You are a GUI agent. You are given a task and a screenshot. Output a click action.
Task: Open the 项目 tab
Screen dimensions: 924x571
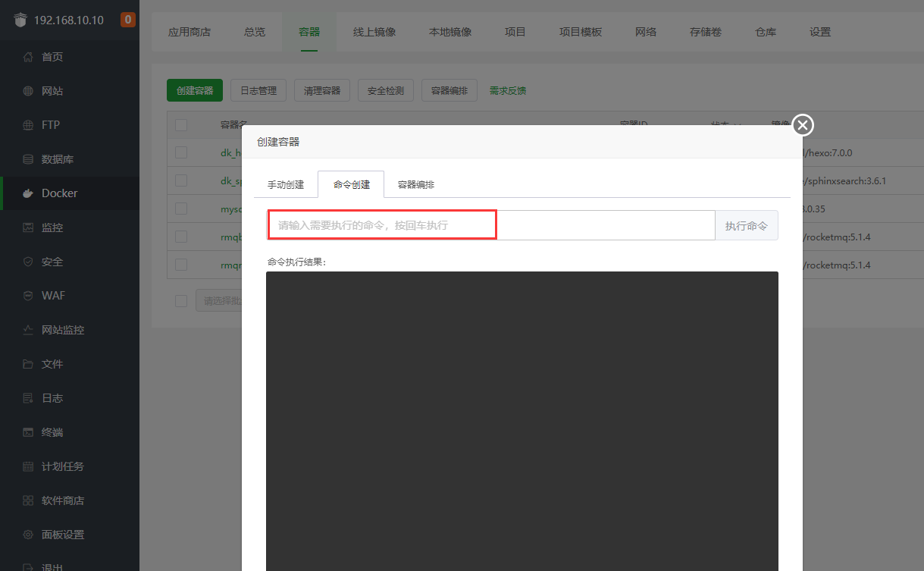(515, 32)
